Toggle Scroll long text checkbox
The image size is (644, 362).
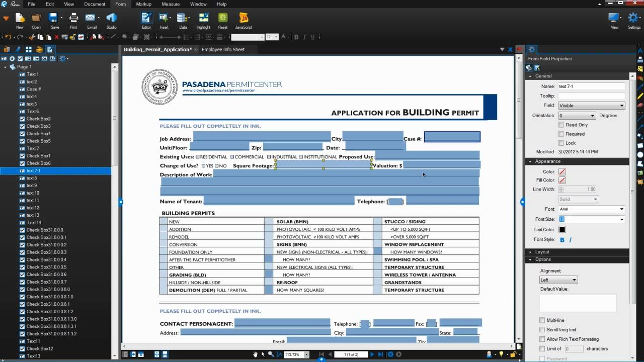click(542, 330)
